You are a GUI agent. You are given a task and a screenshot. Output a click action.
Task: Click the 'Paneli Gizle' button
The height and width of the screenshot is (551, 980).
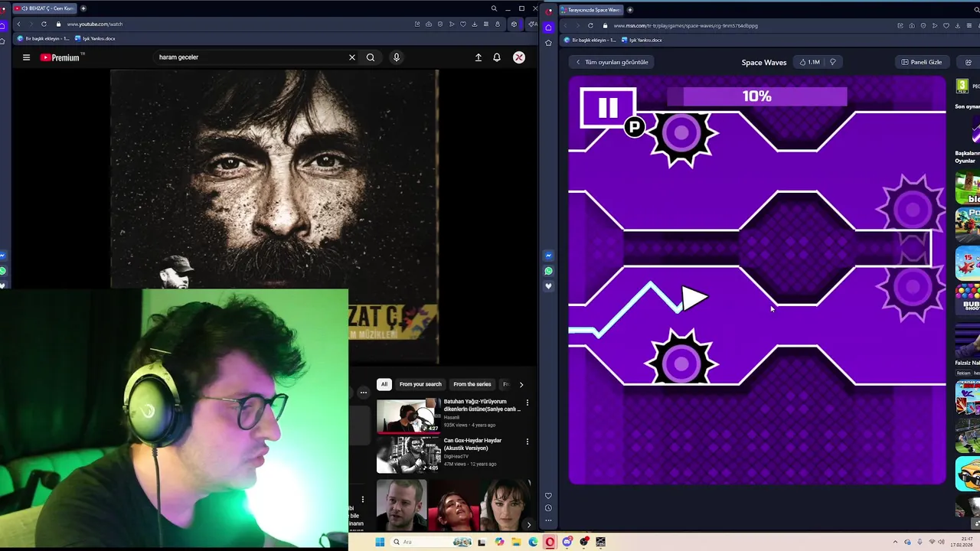(922, 62)
